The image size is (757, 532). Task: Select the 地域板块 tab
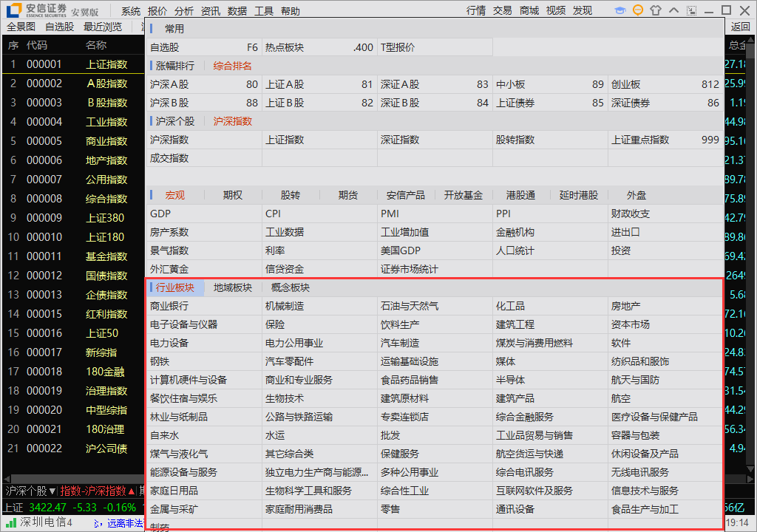pos(233,287)
